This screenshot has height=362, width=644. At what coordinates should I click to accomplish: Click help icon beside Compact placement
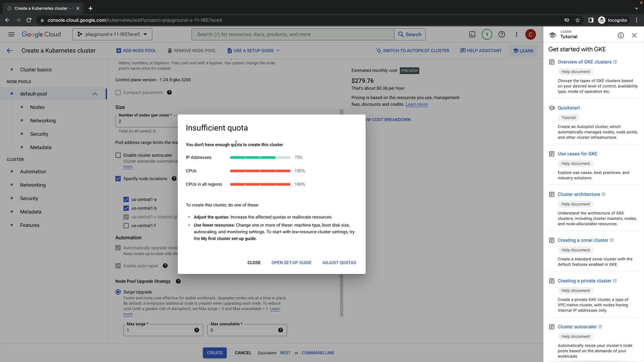pyautogui.click(x=169, y=93)
